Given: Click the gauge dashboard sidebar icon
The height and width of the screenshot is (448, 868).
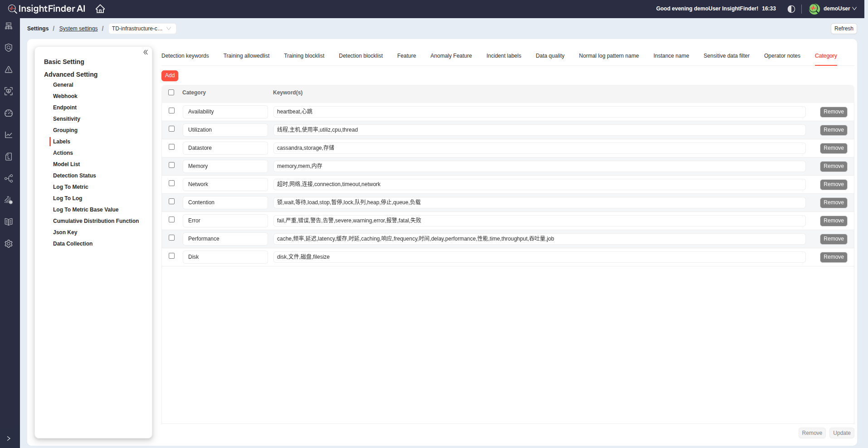Looking at the screenshot, I should coord(9,113).
